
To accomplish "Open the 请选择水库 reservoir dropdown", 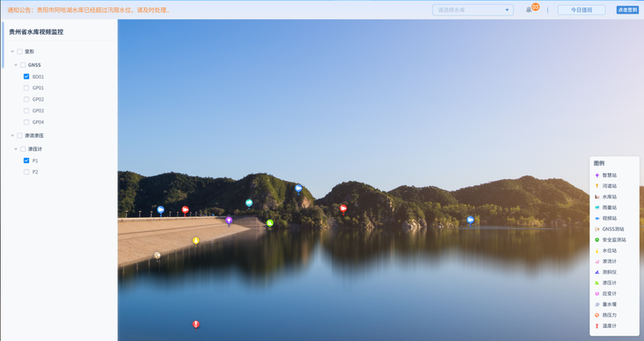I will pos(473,10).
